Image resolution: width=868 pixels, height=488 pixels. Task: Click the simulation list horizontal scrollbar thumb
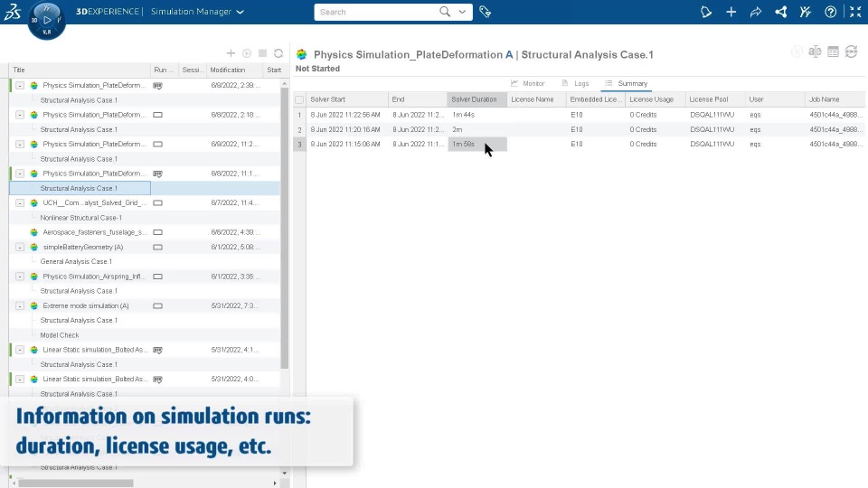tap(76, 483)
